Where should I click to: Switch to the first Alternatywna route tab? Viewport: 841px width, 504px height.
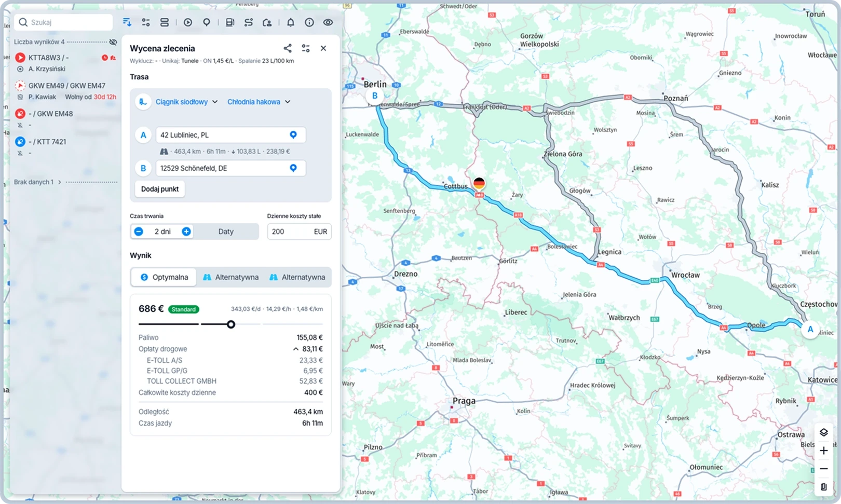pos(230,277)
